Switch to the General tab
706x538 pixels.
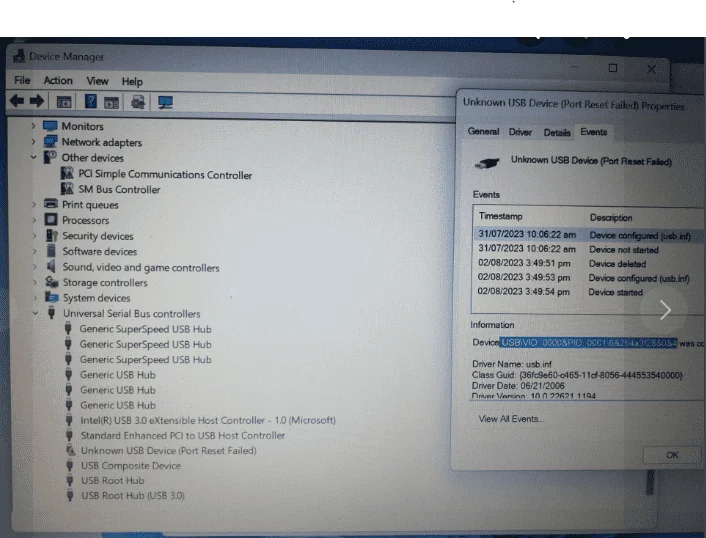coord(483,131)
